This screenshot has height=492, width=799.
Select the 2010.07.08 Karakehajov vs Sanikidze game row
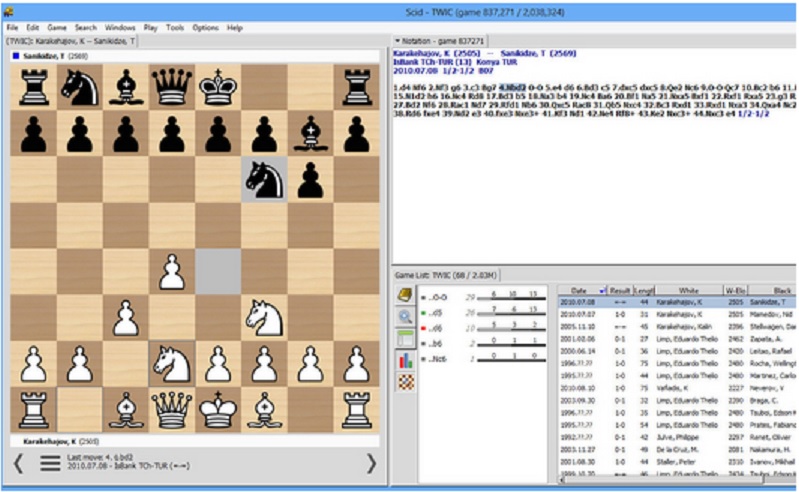click(677, 302)
